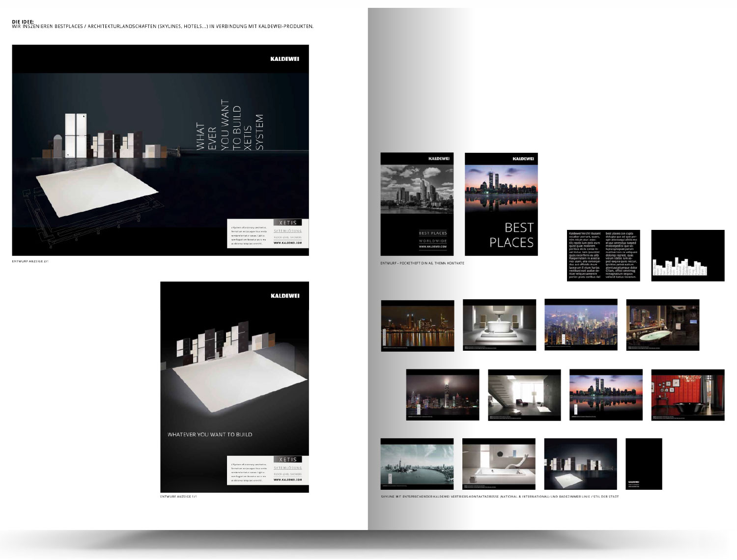The image size is (737, 560).
Task: Select the blue Hong Kong skyline thumbnail
Action: coord(581,324)
